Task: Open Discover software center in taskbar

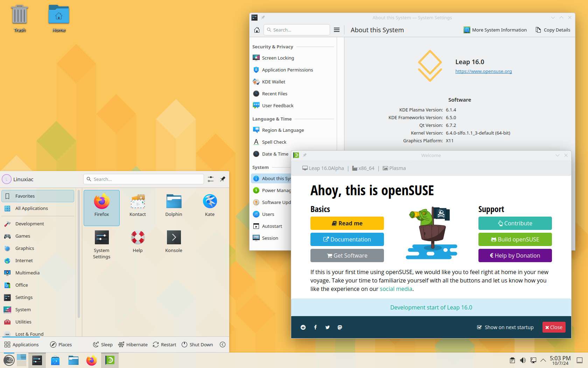Action: pyautogui.click(x=55, y=360)
